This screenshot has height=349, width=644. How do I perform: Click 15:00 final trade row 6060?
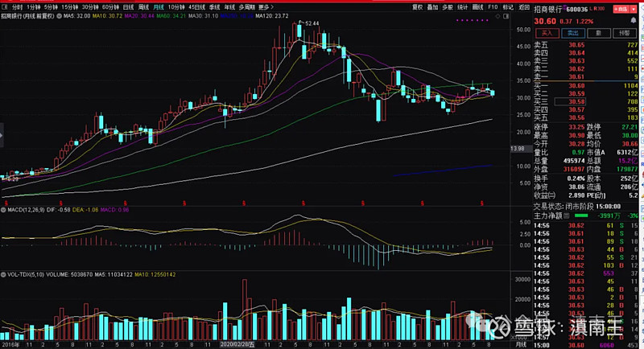coord(586,345)
